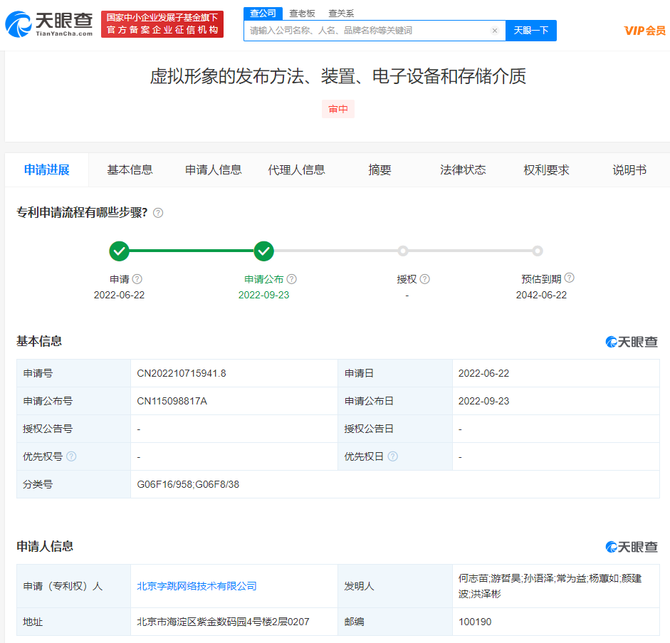Viewport: 670px width, 643px height.
Task: Select the 查老板 search tab
Action: coord(302,13)
